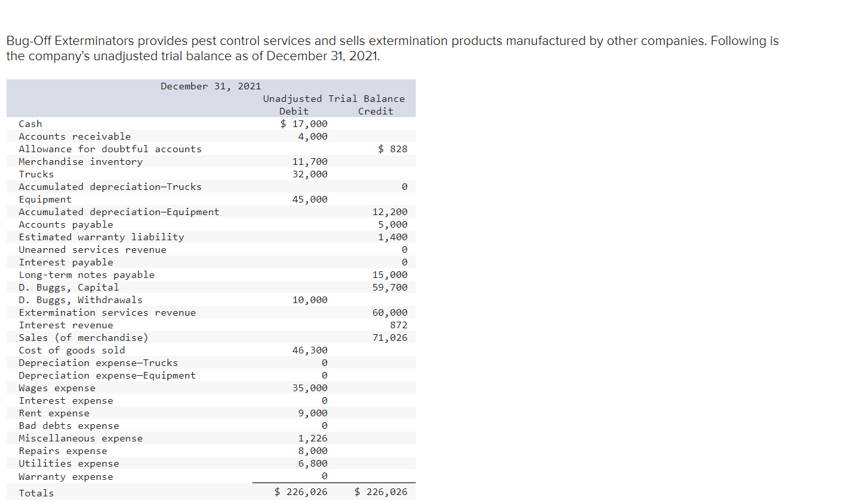The image size is (868, 503).
Task: Select the Miscellaneous expense value 1,226
Action: pos(313,438)
